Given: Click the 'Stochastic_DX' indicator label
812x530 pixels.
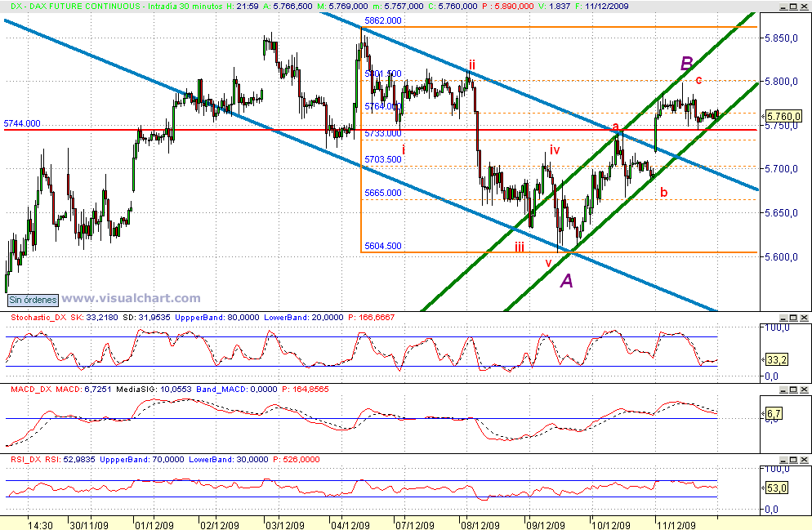Looking at the screenshot, I should pos(38,318).
